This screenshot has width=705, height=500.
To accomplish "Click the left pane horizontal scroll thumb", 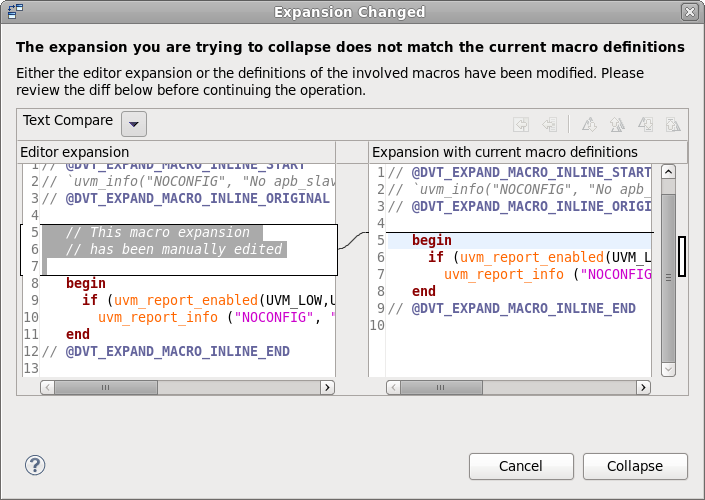I will point(106,387).
